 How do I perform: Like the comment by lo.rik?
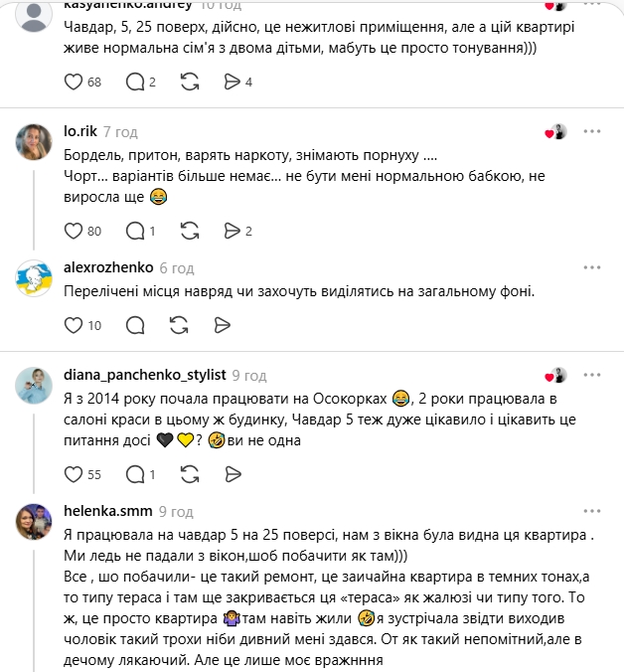coord(73,231)
